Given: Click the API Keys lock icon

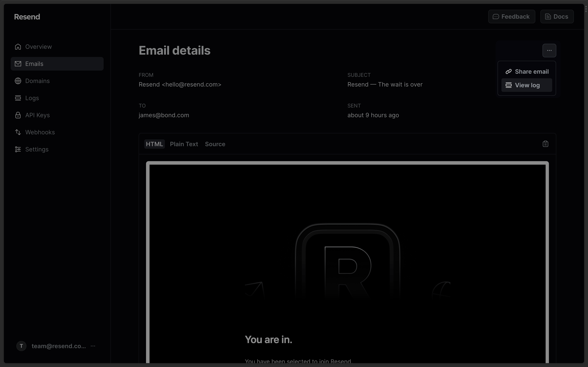Looking at the screenshot, I should pyautogui.click(x=18, y=115).
